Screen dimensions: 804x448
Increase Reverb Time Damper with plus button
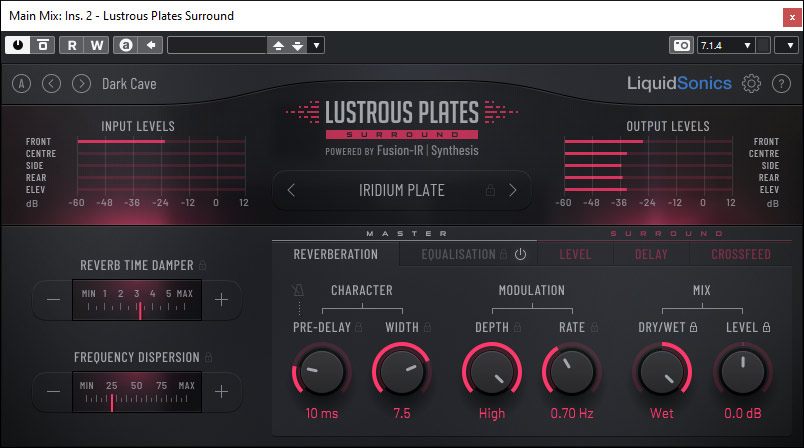click(x=221, y=299)
